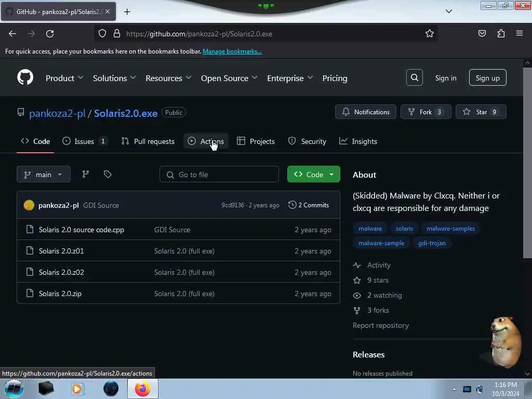The image size is (532, 399).
Task: Star the repository with Star button
Action: pos(481,112)
